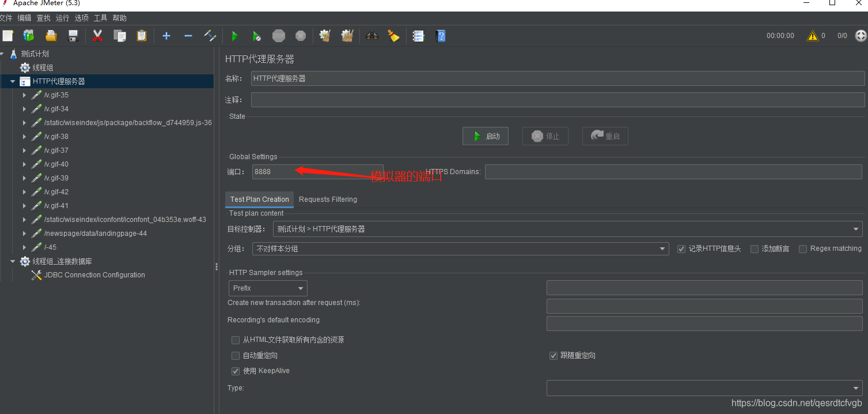The width and height of the screenshot is (868, 414).
Task: Open a test plan file with folder icon
Action: [51, 36]
